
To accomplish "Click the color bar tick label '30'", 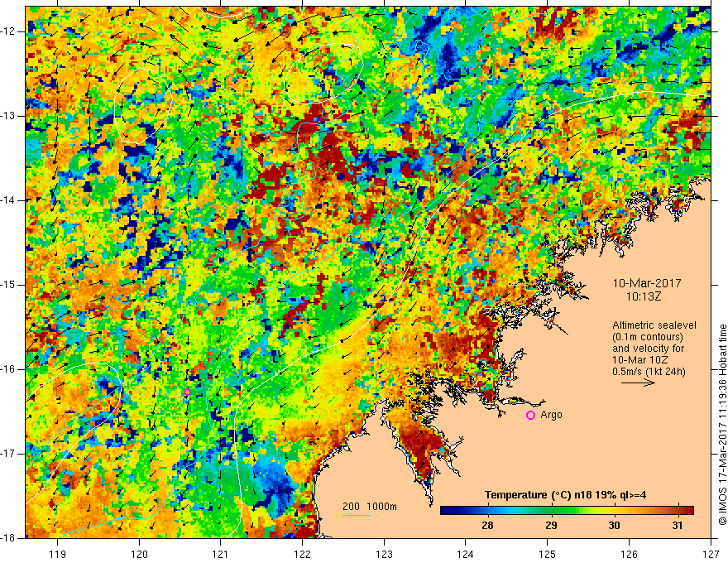I will coord(614,526).
